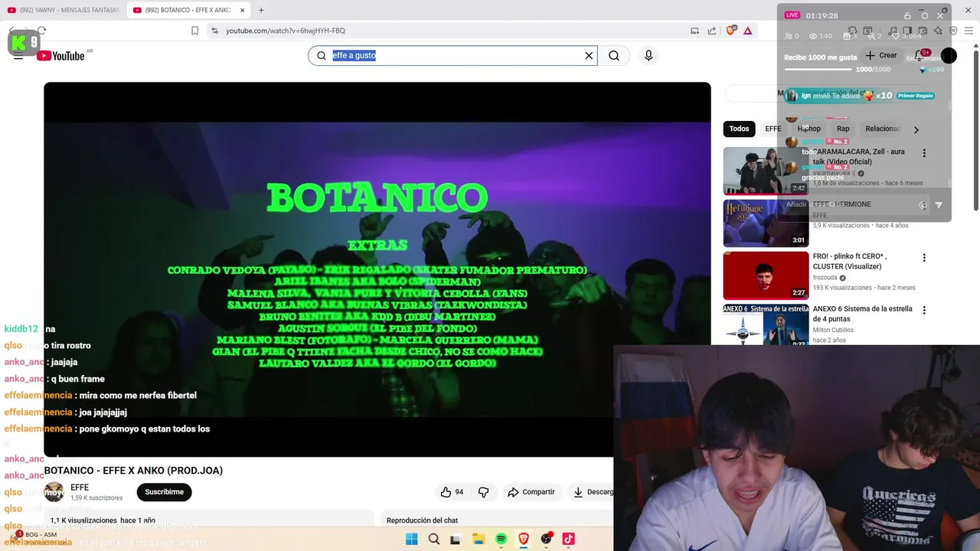The image size is (980, 551).
Task: Open the Brave main menu
Action: (970, 31)
